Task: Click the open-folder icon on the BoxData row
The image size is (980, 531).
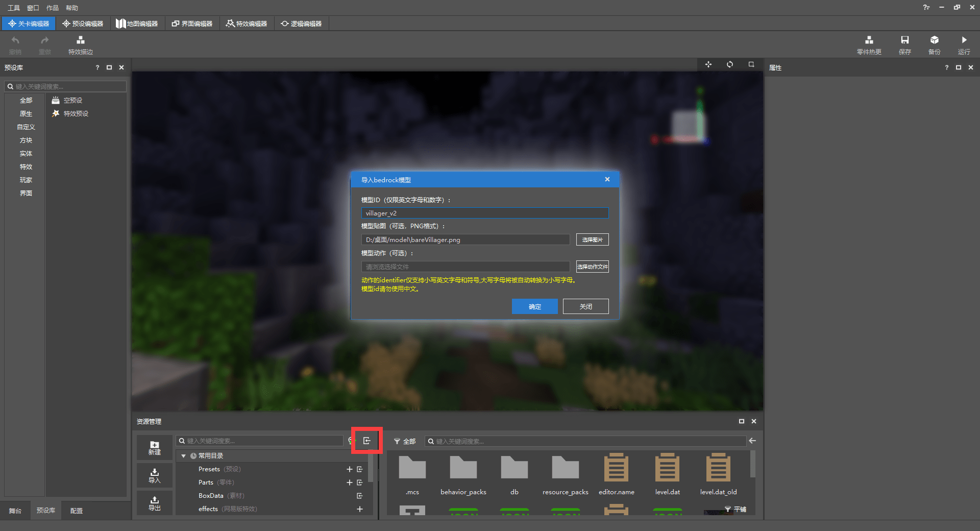Action: pos(360,496)
